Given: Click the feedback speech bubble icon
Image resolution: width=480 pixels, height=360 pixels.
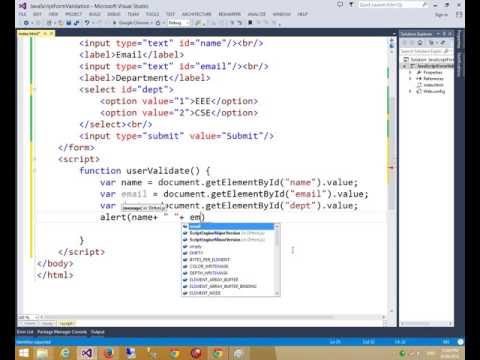Looking at the screenshot, I should click(340, 5).
